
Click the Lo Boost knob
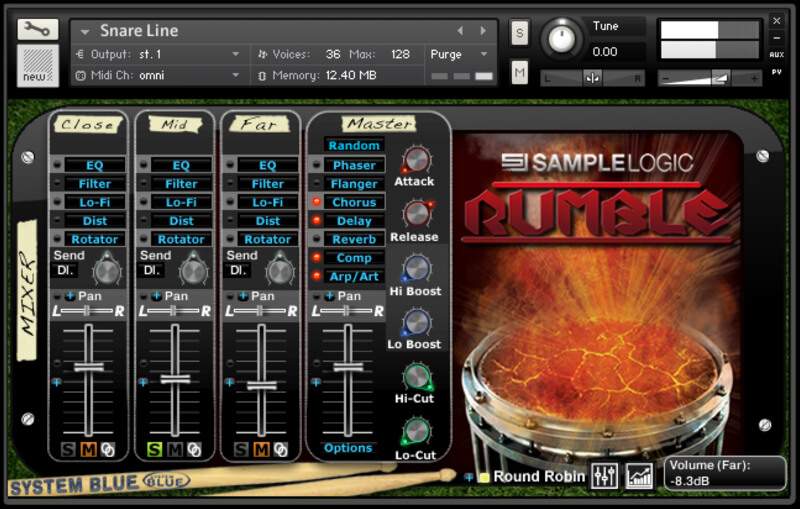coord(417,323)
